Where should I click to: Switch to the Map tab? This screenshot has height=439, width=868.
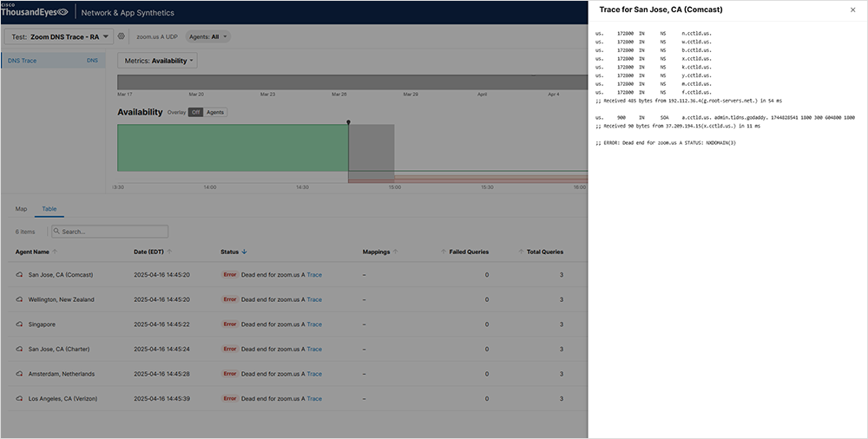[22, 209]
